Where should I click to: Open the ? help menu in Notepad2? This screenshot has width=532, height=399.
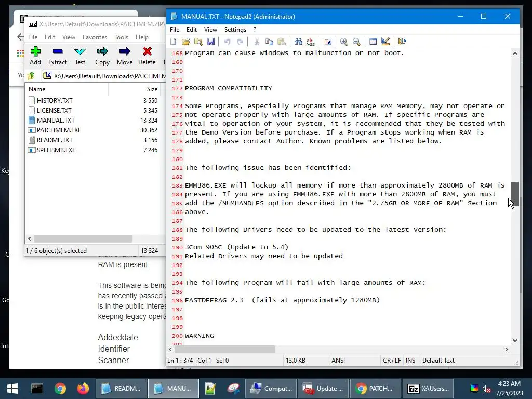coord(255,30)
